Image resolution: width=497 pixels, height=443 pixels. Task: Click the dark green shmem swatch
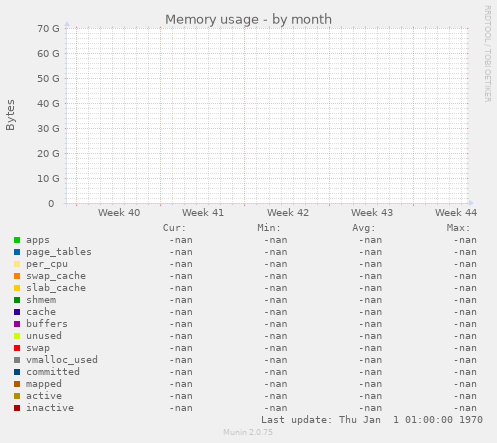[x=17, y=300]
